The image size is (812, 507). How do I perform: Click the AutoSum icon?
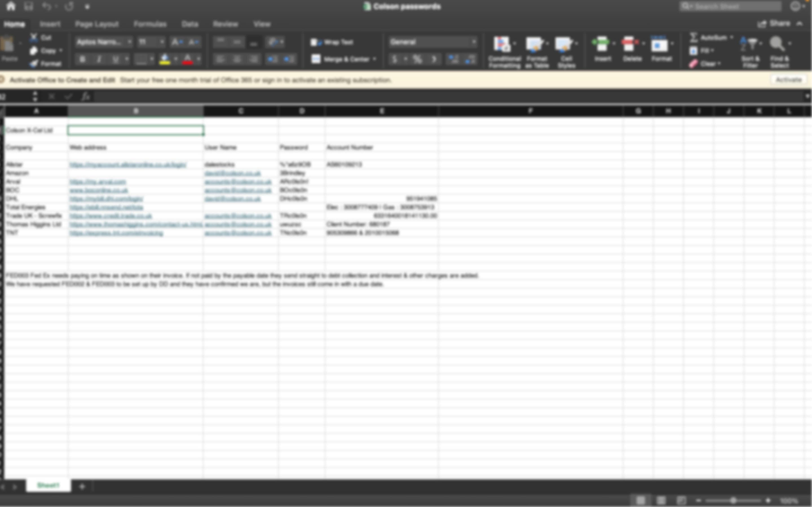(x=694, y=37)
